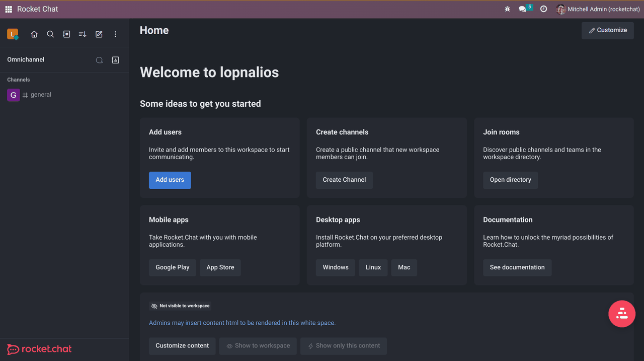
Task: Click Some ideas to get you started
Action: click(200, 104)
